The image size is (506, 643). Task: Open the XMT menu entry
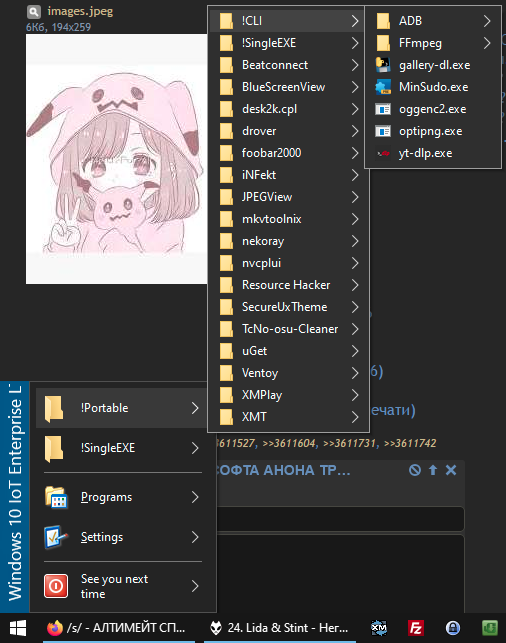tap(289, 417)
